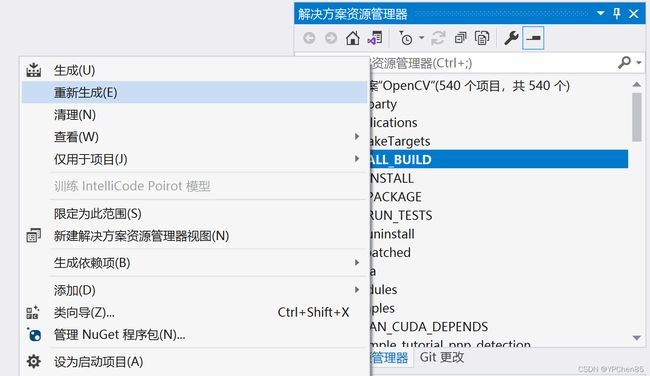Switch to the Git 更改 tab
The height and width of the screenshot is (376, 650).
click(441, 357)
